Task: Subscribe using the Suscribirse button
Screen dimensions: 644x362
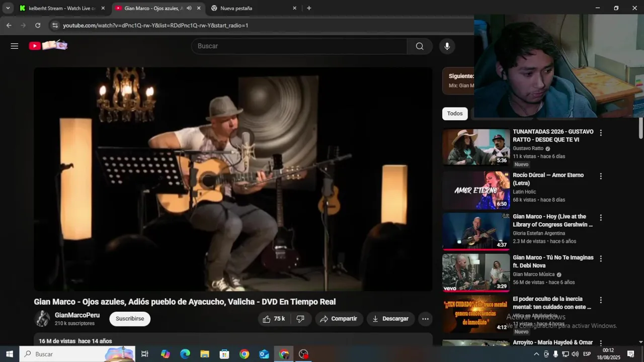Action: [x=130, y=319]
